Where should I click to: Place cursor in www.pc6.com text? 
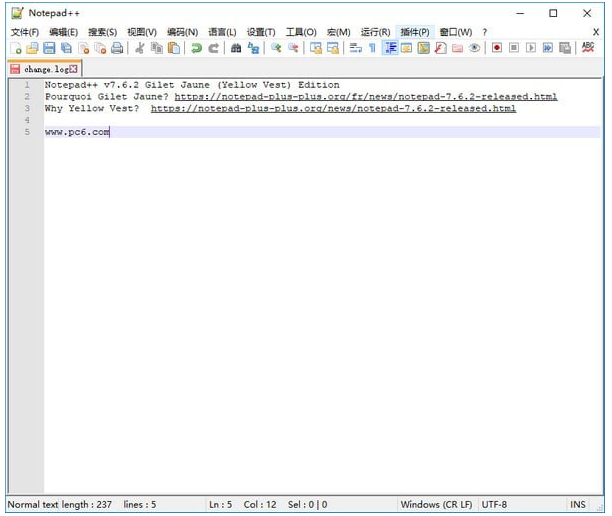[x=77, y=132]
